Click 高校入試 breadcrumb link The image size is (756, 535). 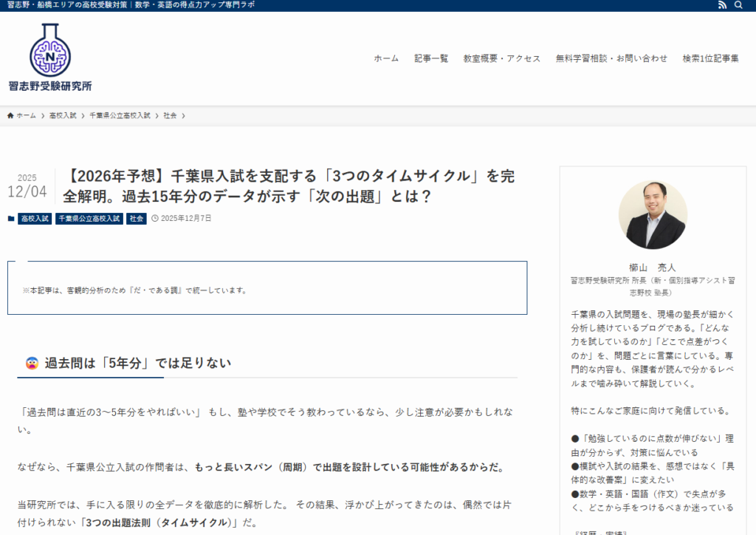tap(63, 116)
